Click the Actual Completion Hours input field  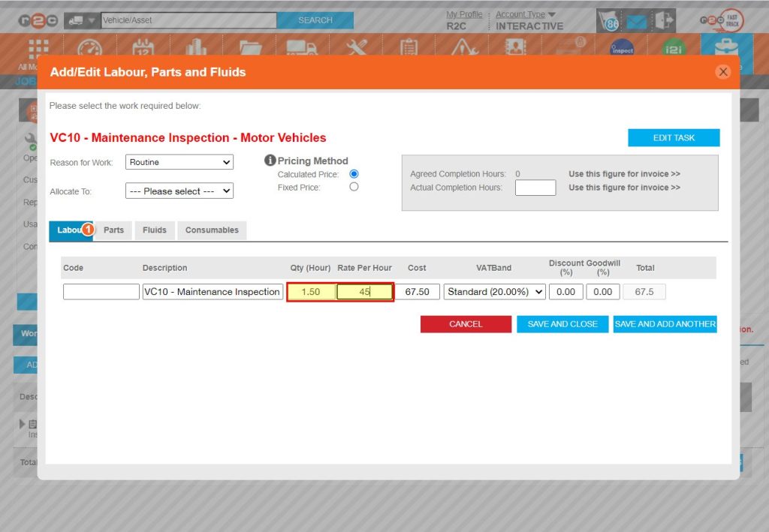[535, 187]
